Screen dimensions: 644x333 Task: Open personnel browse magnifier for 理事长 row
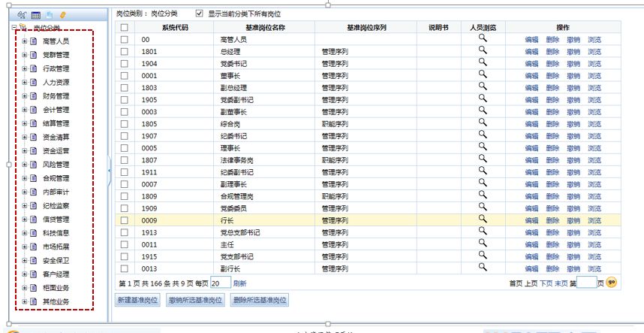point(483,147)
